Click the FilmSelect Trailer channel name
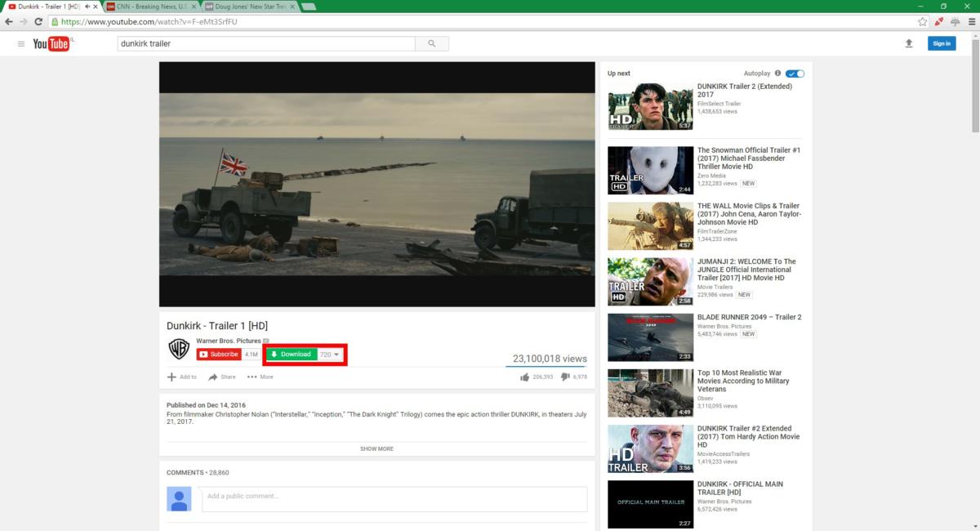Image resolution: width=980 pixels, height=531 pixels. click(x=719, y=104)
